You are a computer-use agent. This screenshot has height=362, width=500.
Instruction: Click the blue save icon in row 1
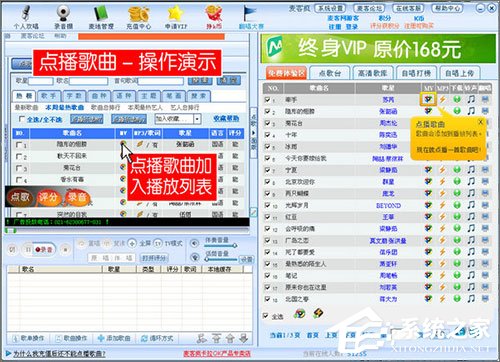point(485,99)
